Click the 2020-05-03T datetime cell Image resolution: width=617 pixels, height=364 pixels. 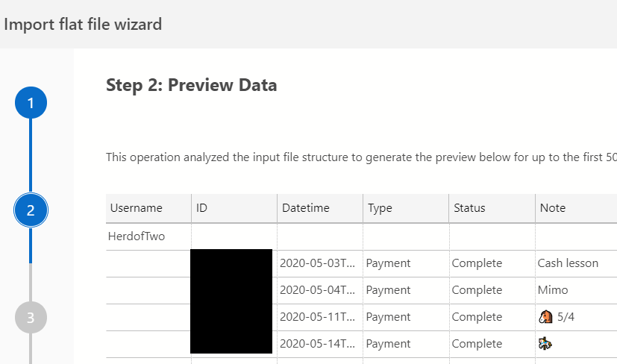coord(319,263)
